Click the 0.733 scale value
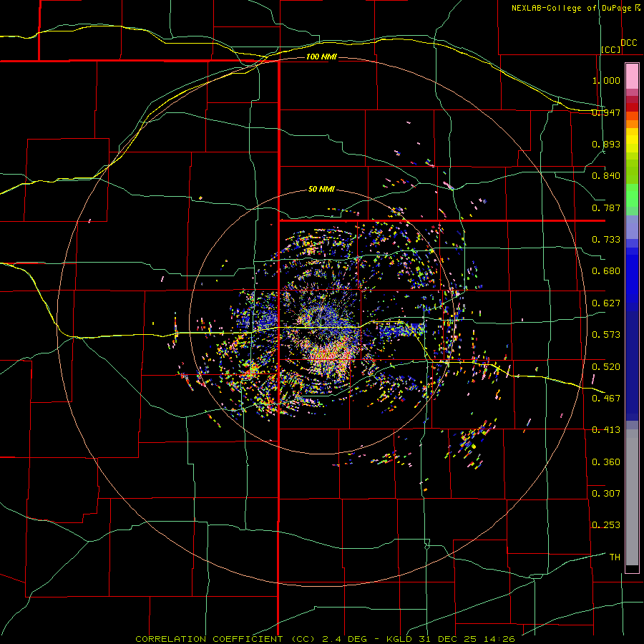644x644 pixels. [x=606, y=240]
